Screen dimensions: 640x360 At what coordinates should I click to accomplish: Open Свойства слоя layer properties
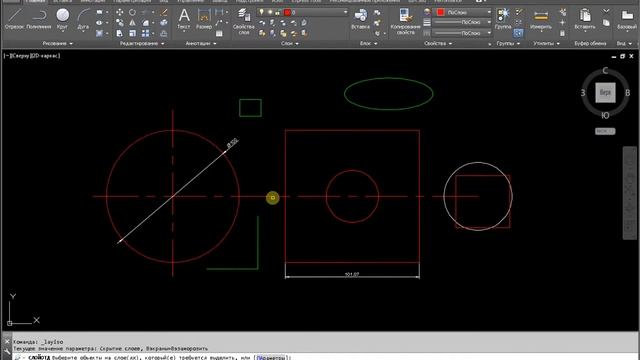click(x=244, y=20)
